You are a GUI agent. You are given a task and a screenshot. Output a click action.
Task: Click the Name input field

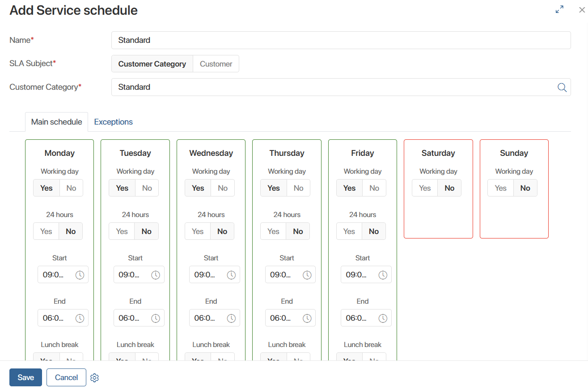tap(341, 40)
